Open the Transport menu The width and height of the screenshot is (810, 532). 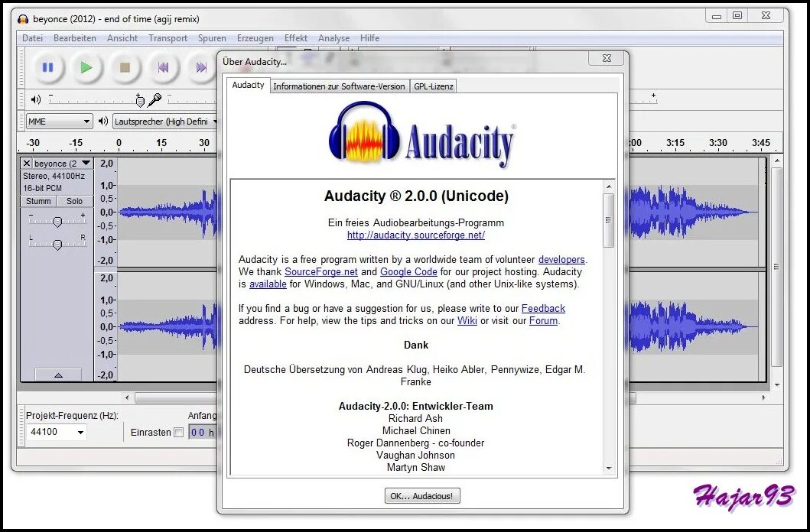pos(168,38)
